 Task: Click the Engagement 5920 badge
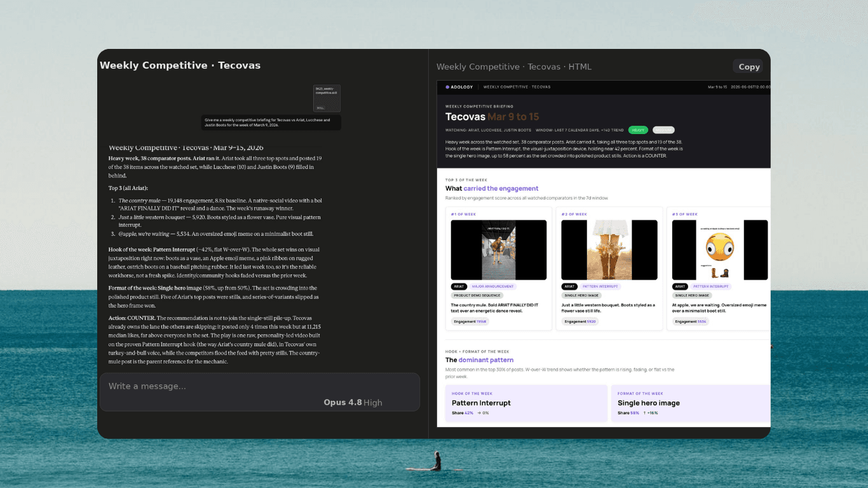[580, 322]
